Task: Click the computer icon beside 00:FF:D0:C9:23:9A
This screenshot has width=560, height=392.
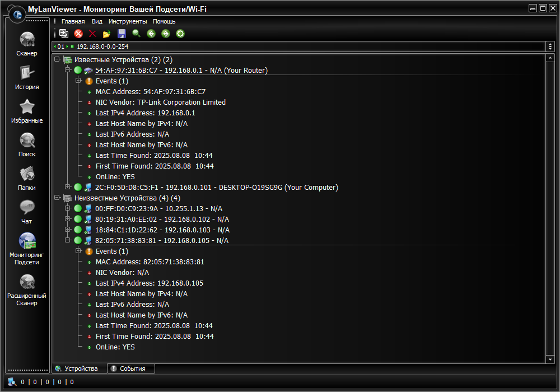Action: (88, 208)
